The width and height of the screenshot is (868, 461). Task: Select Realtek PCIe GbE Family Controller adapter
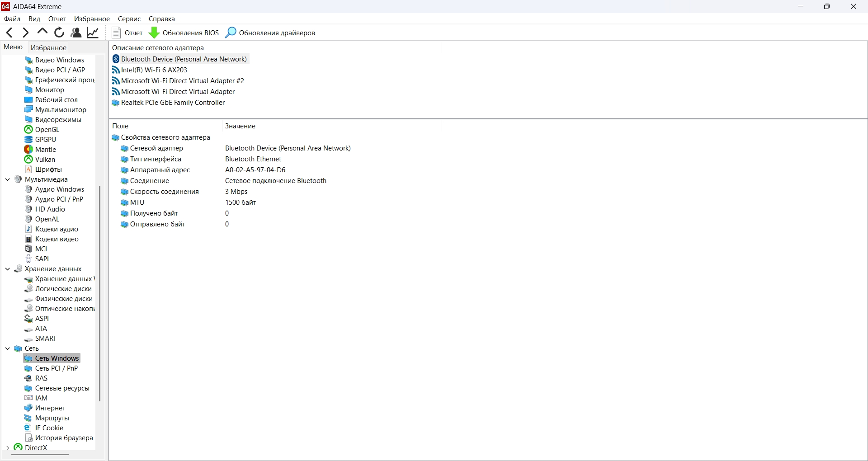[169, 103]
